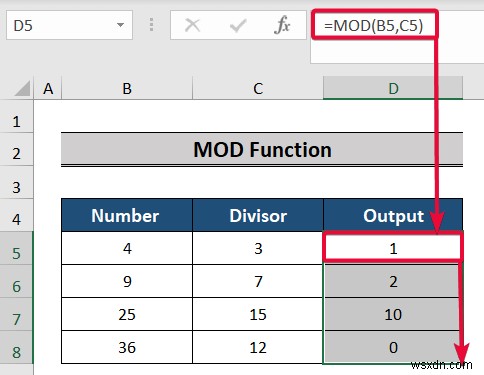
Task: Click the Enter checkmark formula bar icon
Action: pos(238,26)
